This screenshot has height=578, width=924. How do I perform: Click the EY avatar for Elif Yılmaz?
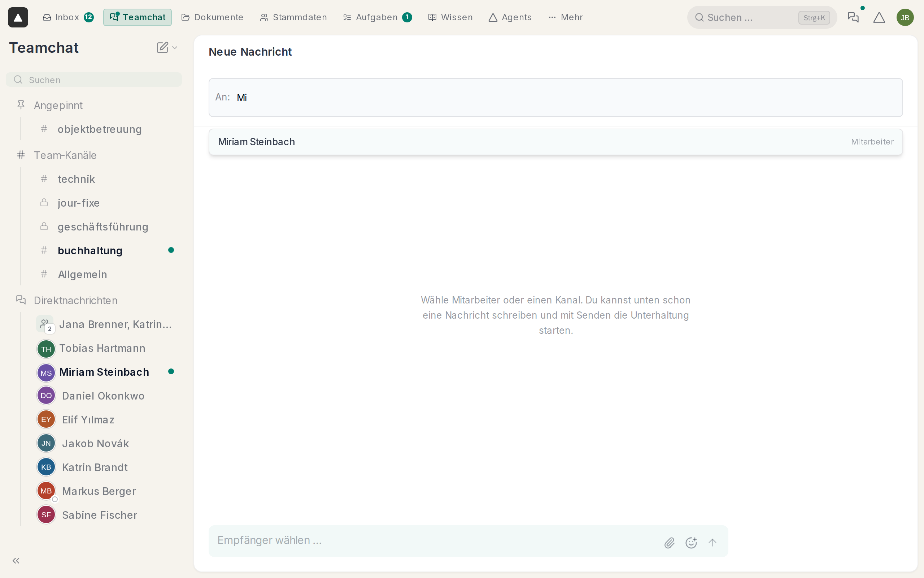click(x=46, y=419)
